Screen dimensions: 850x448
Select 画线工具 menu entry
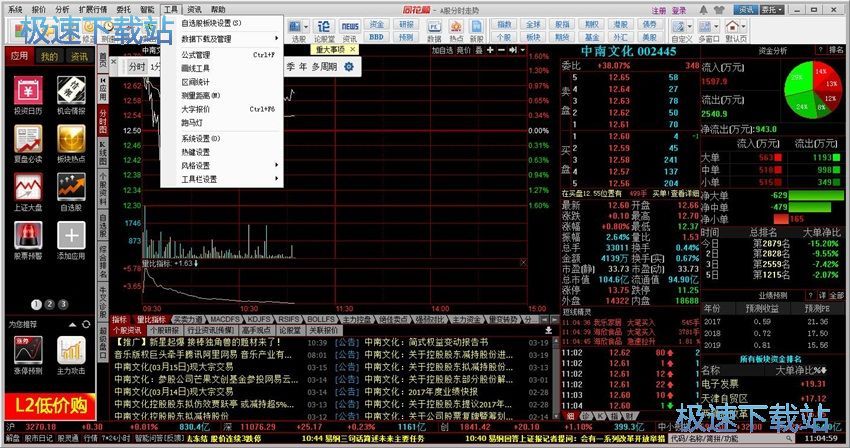[222, 68]
